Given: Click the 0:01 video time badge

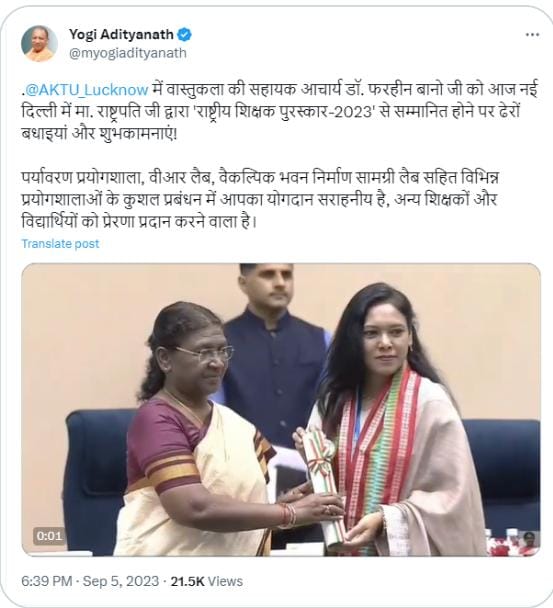Looking at the screenshot, I should click(49, 536).
